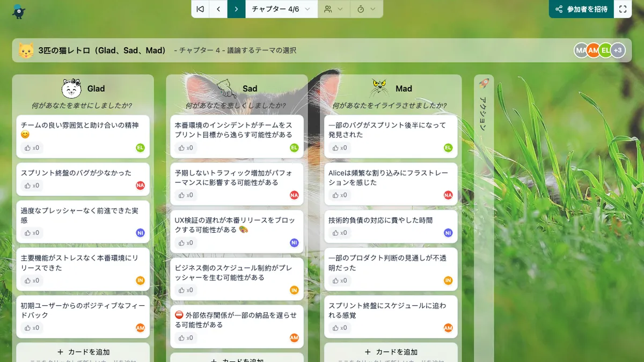Viewport: 644px width, 362px height.
Task: Click the Glad cat face icon
Action: 71,88
